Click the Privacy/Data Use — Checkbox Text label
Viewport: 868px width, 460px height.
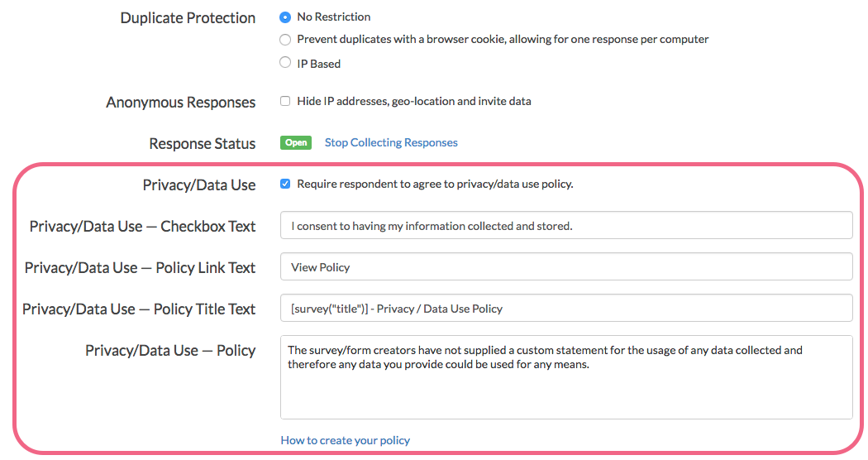(142, 227)
